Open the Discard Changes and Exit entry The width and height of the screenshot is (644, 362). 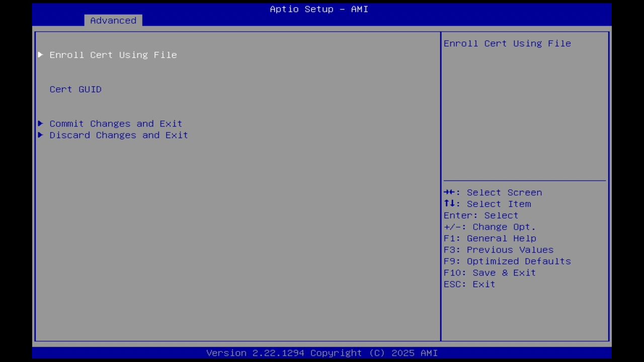[119, 135]
